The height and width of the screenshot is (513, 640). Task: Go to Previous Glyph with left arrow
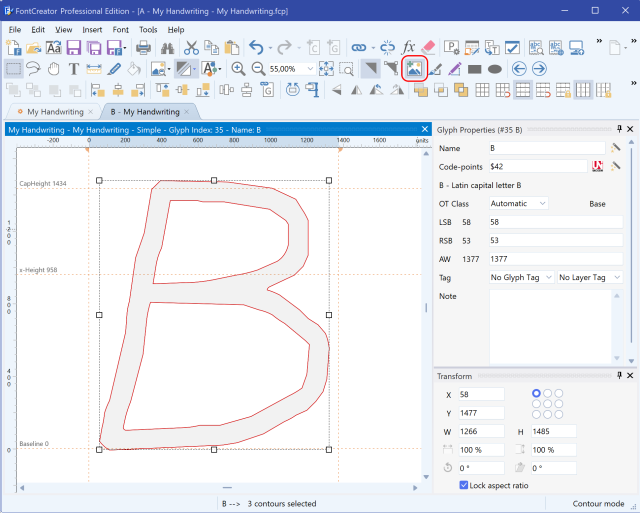pos(518,69)
